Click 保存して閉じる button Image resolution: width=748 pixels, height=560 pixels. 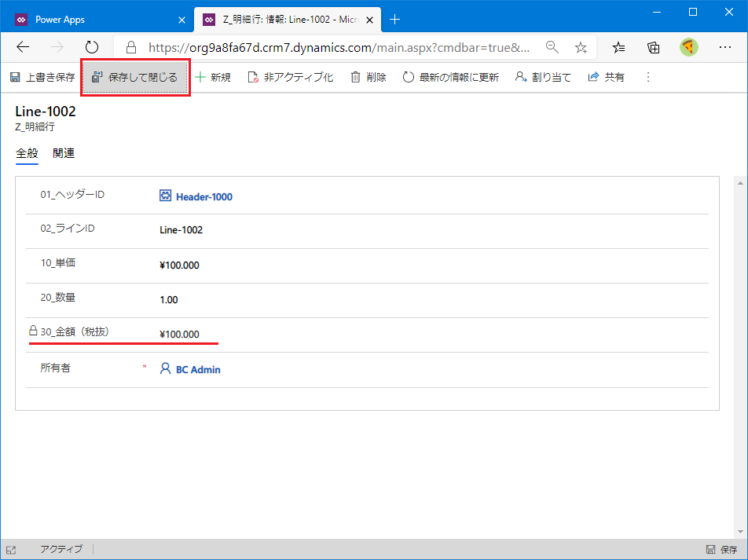[x=135, y=77]
